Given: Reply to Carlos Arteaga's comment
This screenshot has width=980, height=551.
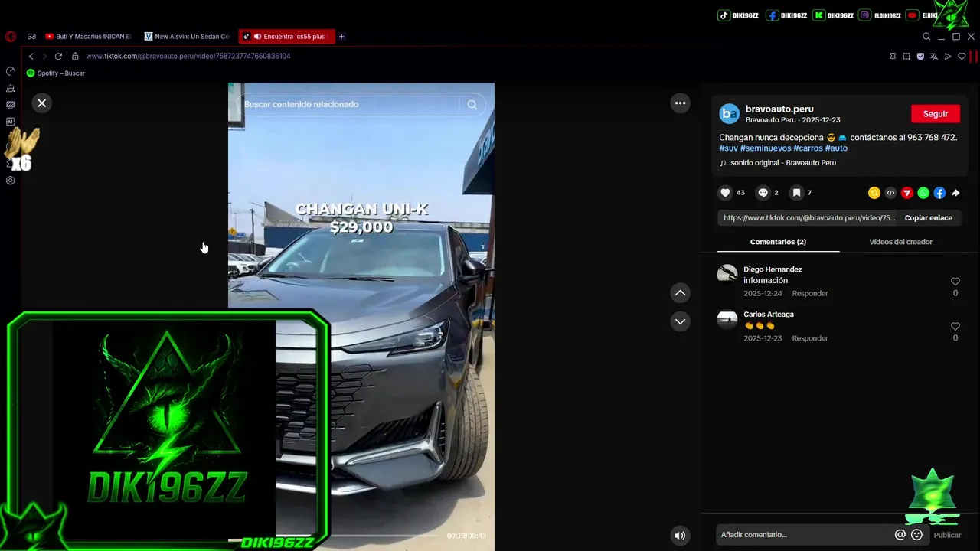Looking at the screenshot, I should point(810,338).
